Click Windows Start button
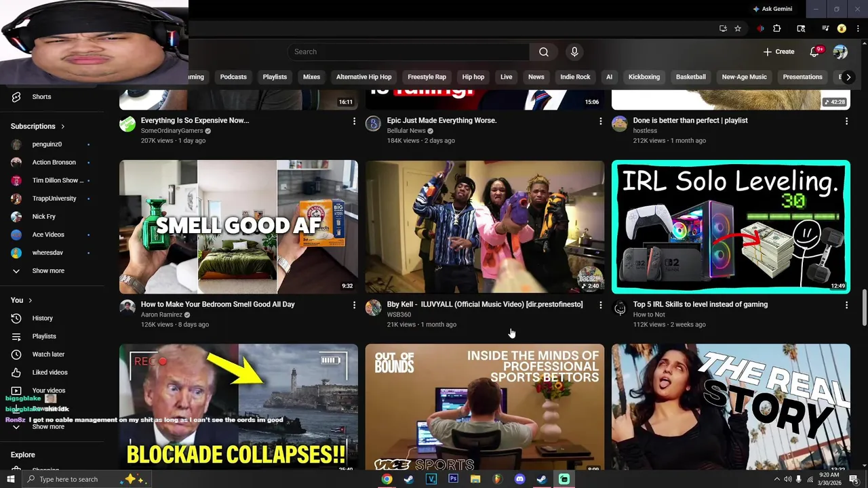 10,479
